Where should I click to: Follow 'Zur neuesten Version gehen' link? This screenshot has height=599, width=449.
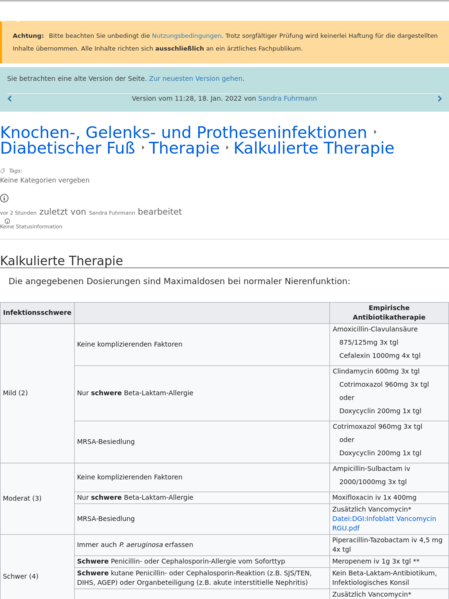point(196,78)
